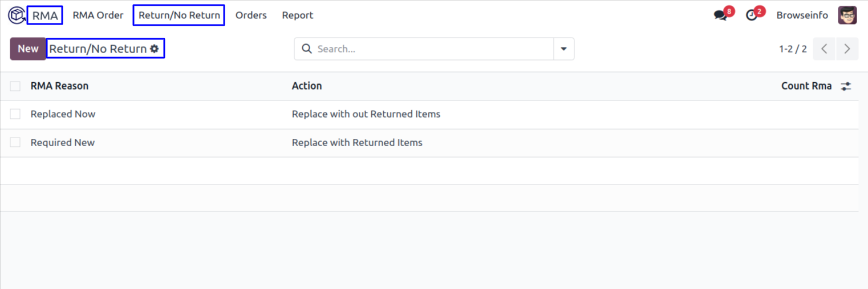Check the Required New row checkbox
This screenshot has height=289, width=868.
15,142
